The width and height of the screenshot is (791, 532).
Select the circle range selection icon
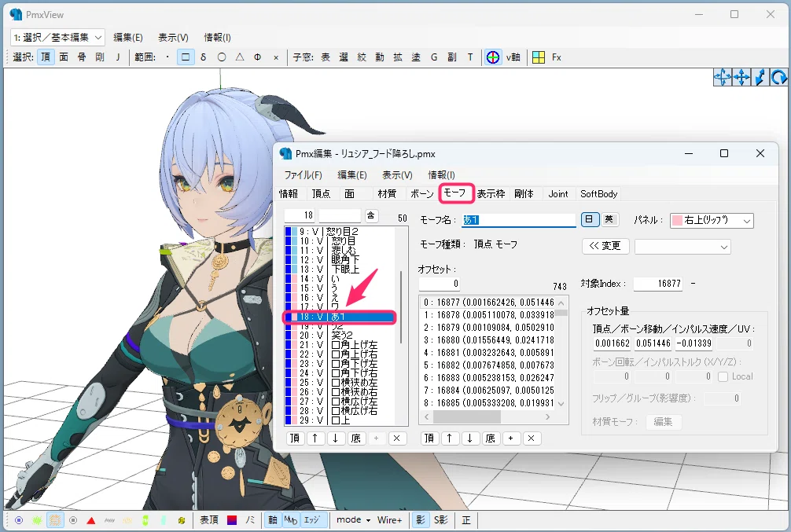tap(222, 57)
